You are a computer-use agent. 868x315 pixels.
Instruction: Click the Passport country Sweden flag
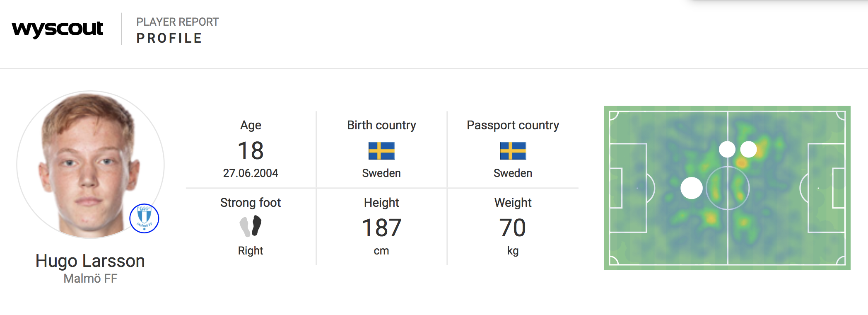513,151
